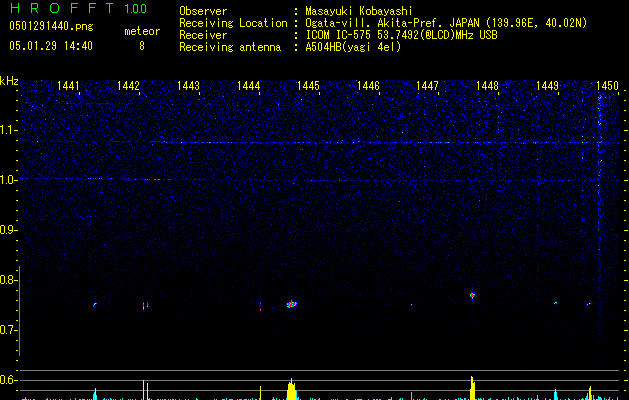
Task: Click the Observer label
Action: [x=203, y=11]
